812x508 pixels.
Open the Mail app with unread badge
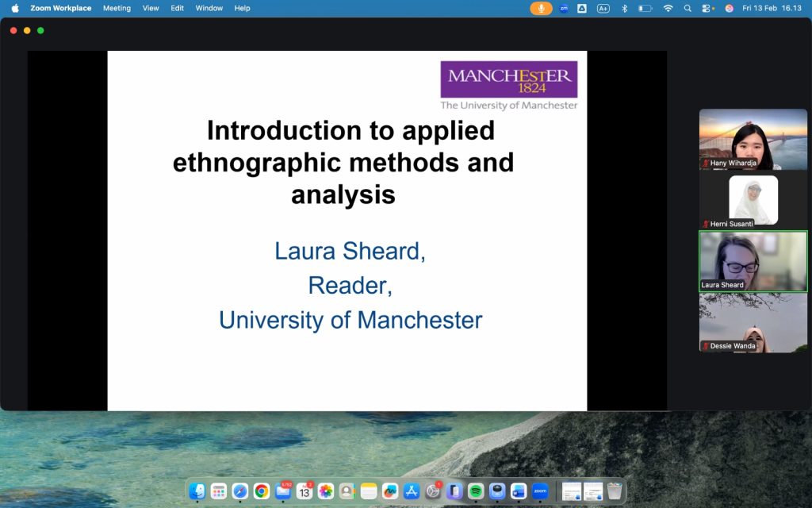point(283,491)
